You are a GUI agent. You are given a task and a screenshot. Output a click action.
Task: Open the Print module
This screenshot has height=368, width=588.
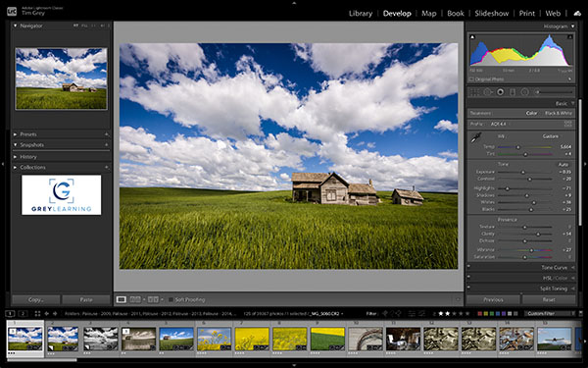[527, 13]
